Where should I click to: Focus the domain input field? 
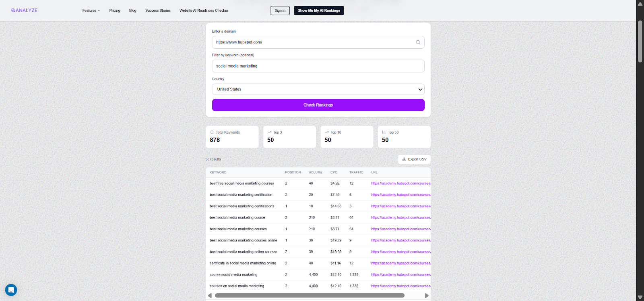318,42
